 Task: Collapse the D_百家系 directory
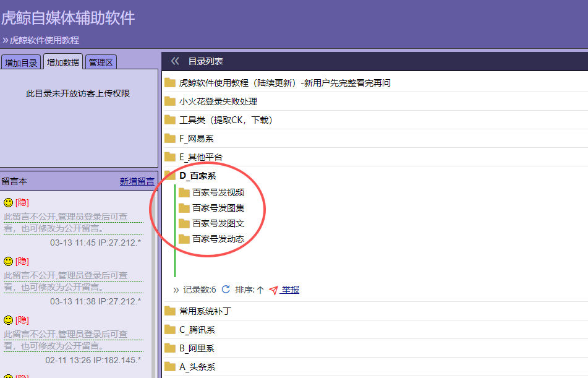coord(197,176)
